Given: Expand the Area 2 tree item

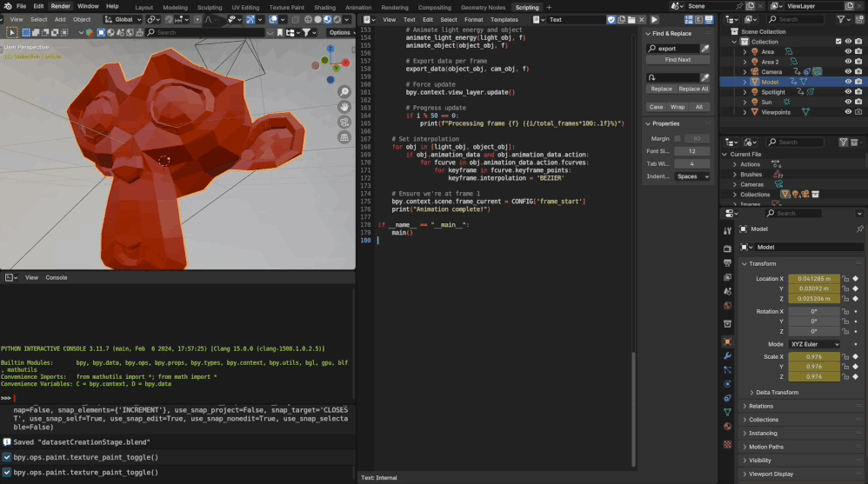Looking at the screenshot, I should pyautogui.click(x=744, y=62).
